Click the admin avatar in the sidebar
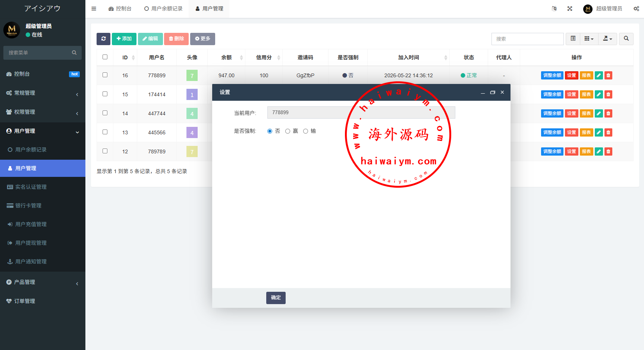 [12, 30]
